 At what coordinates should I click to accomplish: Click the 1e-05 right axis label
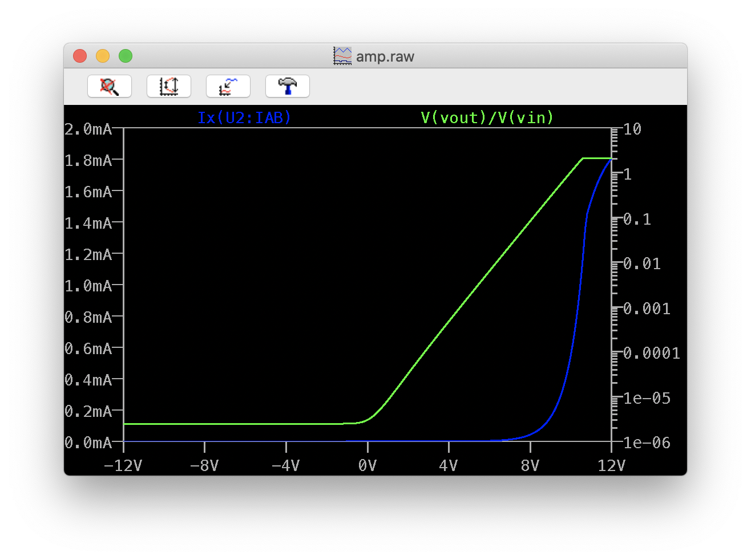(x=647, y=398)
